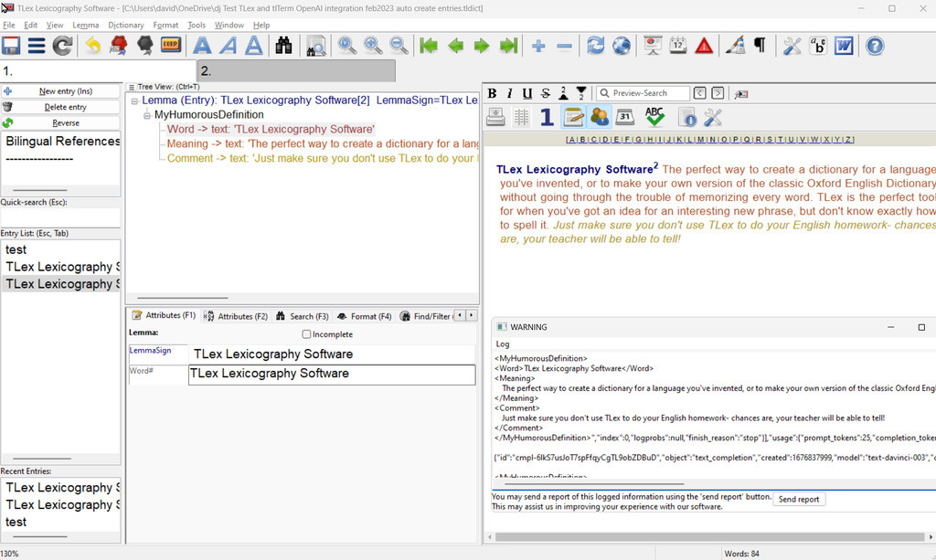Click the zoom out magnifier icon
936x560 pixels.
point(399,46)
